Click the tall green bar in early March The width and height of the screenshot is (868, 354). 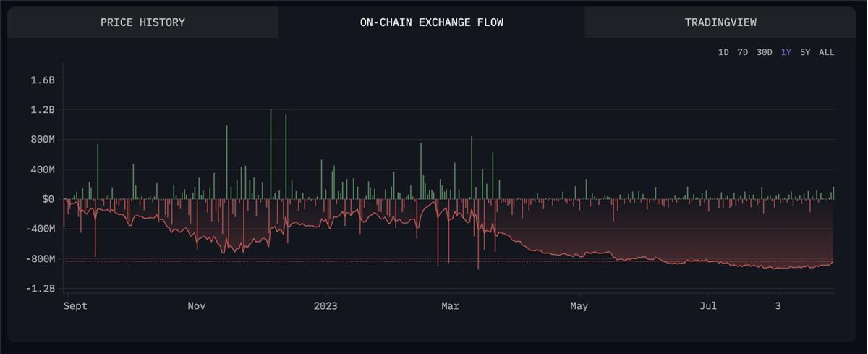472,167
